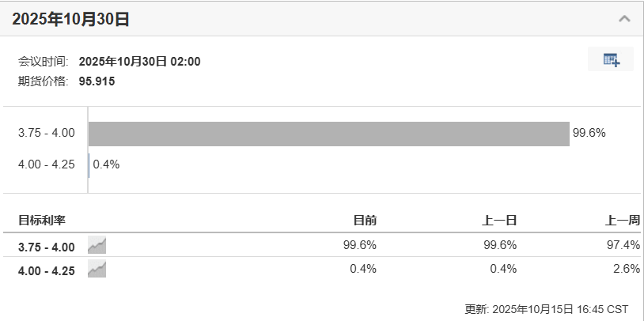
Task: Click the 更新 timestamp at the bottom
Action: pos(547,308)
